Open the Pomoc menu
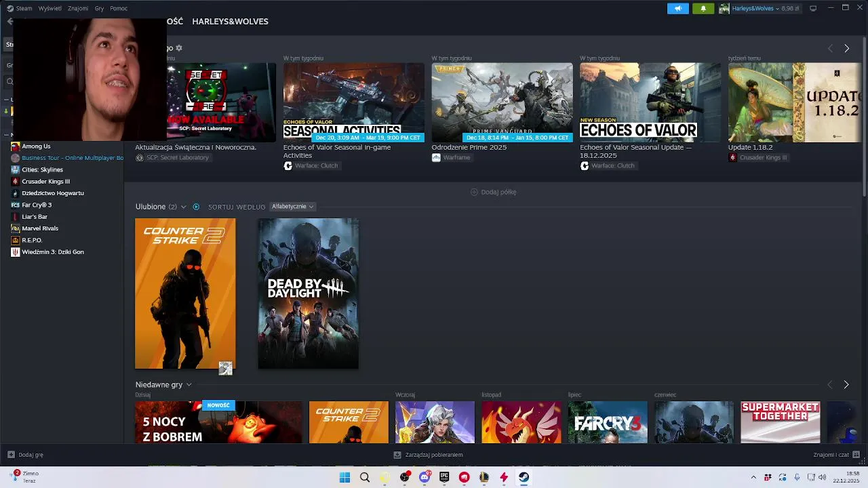The height and width of the screenshot is (488, 868). point(119,8)
